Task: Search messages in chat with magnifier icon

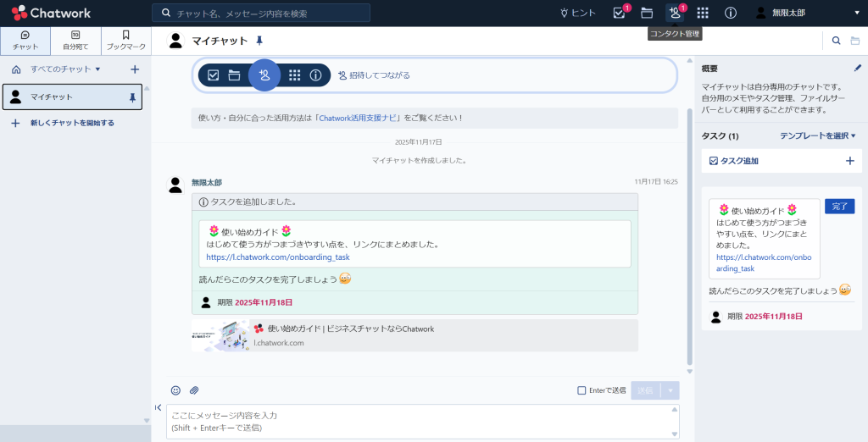Action: (836, 41)
